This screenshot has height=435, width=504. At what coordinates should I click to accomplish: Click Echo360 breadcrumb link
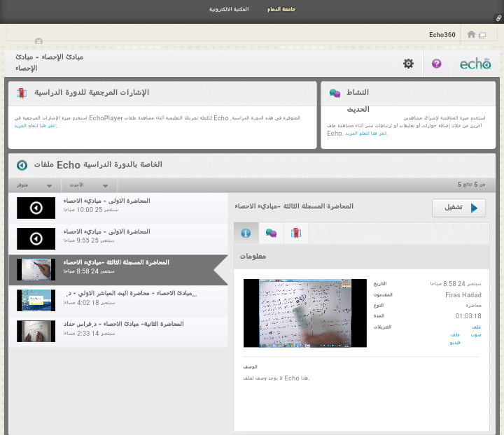coord(442,35)
